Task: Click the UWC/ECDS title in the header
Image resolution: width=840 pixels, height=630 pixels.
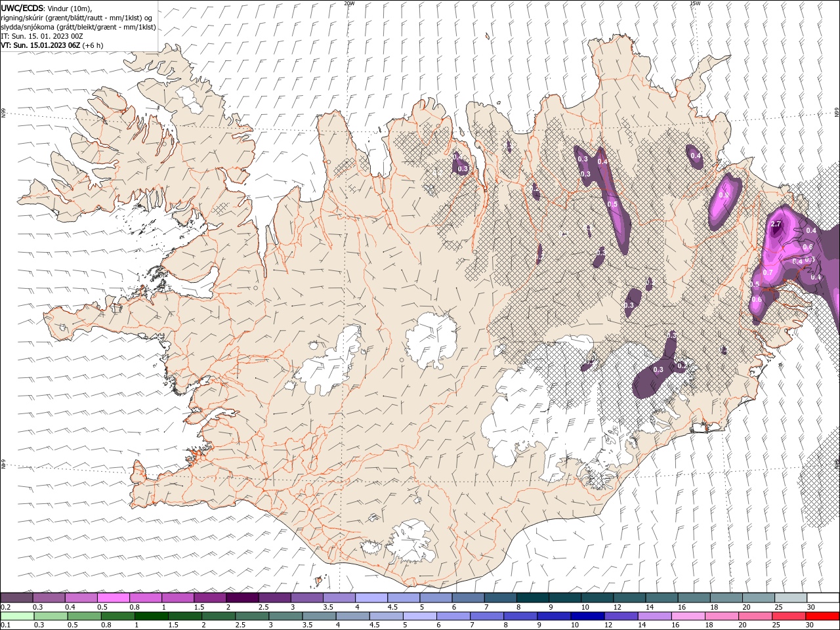Action: click(22, 8)
